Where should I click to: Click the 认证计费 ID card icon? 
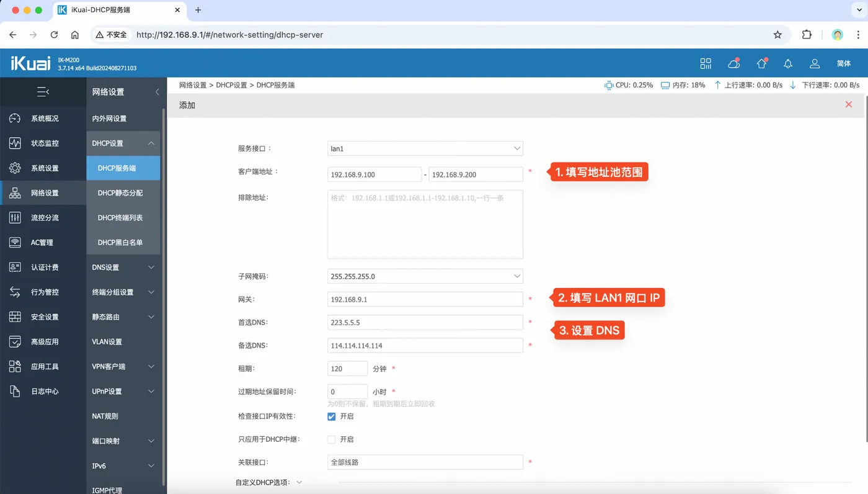pyautogui.click(x=15, y=267)
